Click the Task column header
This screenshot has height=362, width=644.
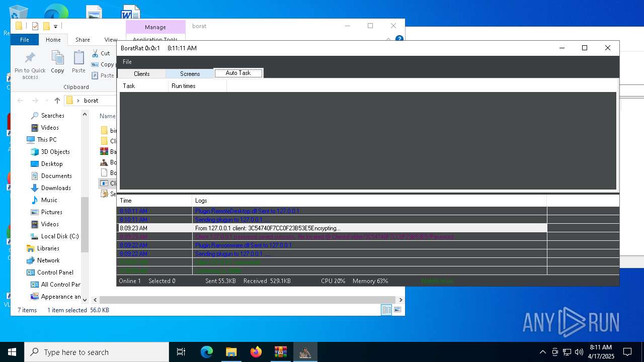pyautogui.click(x=143, y=86)
